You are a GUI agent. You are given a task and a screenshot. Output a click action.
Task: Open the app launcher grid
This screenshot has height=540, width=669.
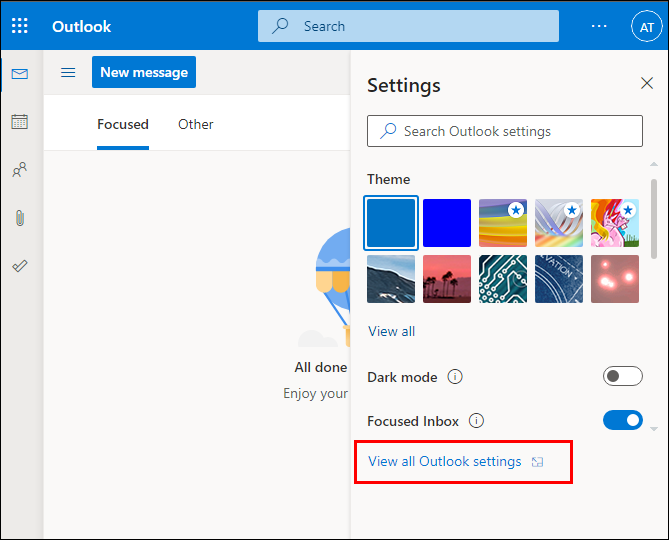20,26
